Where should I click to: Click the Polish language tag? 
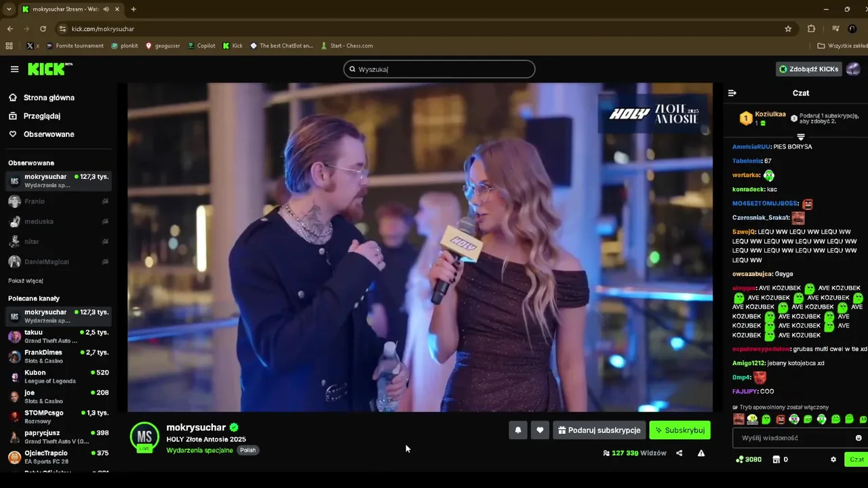point(248,450)
